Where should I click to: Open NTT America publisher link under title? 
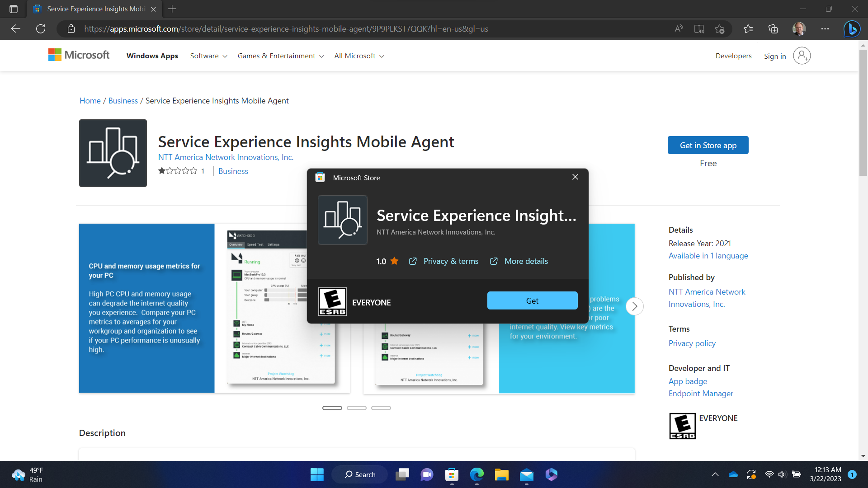coord(226,157)
